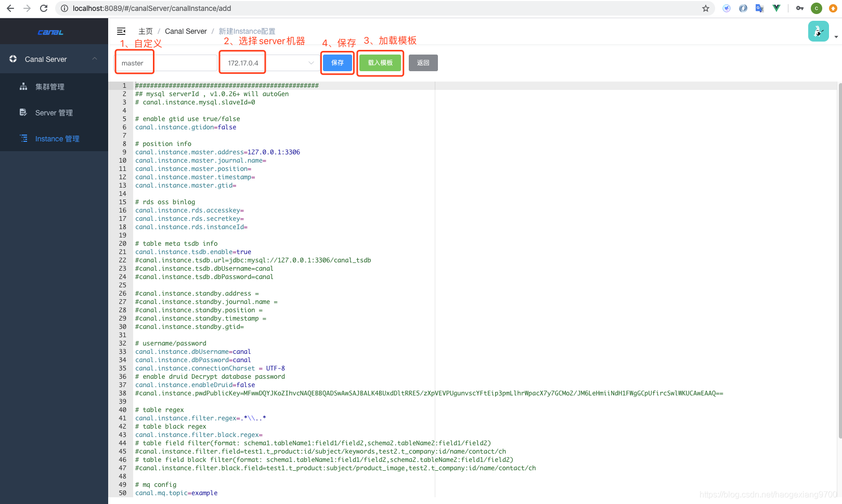Click canal.instance.tsdb.enable=true line

[193, 252]
